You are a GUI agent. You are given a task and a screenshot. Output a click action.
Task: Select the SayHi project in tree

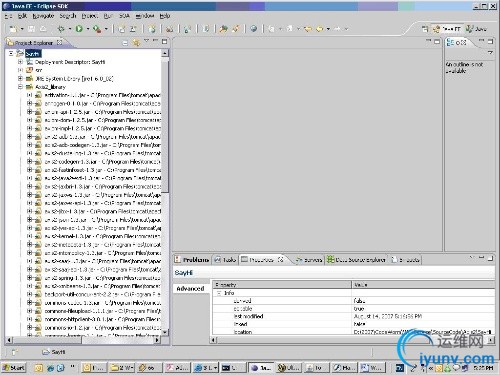click(33, 53)
